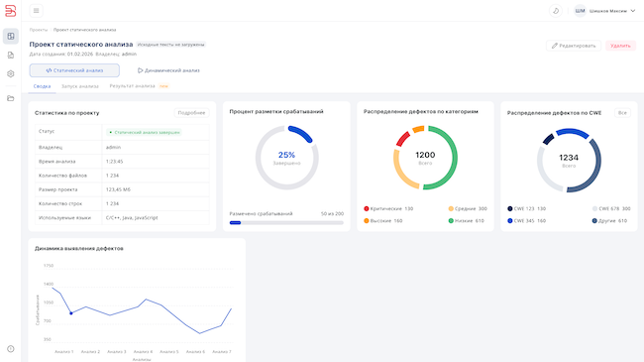Click the info icon at sidebar bottom
Viewport: 644px width, 362px height.
point(11,349)
